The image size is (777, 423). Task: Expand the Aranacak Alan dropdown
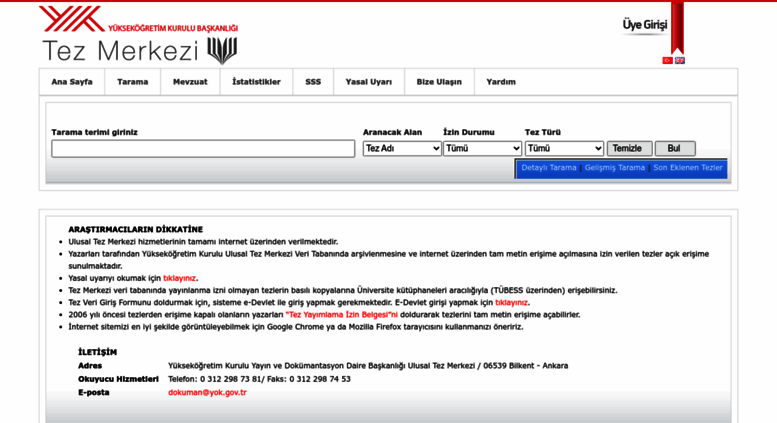point(402,148)
